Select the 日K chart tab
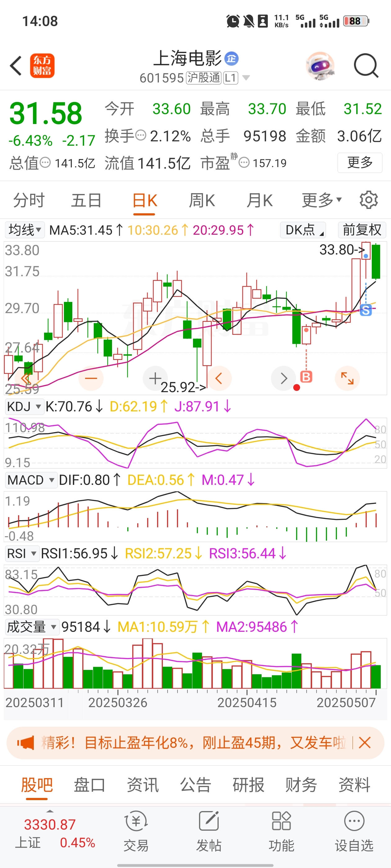Viewport: 391px width, 868px height. (x=145, y=201)
